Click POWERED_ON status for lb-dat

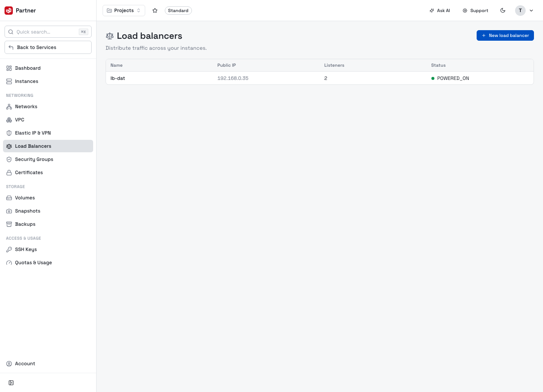click(x=453, y=78)
